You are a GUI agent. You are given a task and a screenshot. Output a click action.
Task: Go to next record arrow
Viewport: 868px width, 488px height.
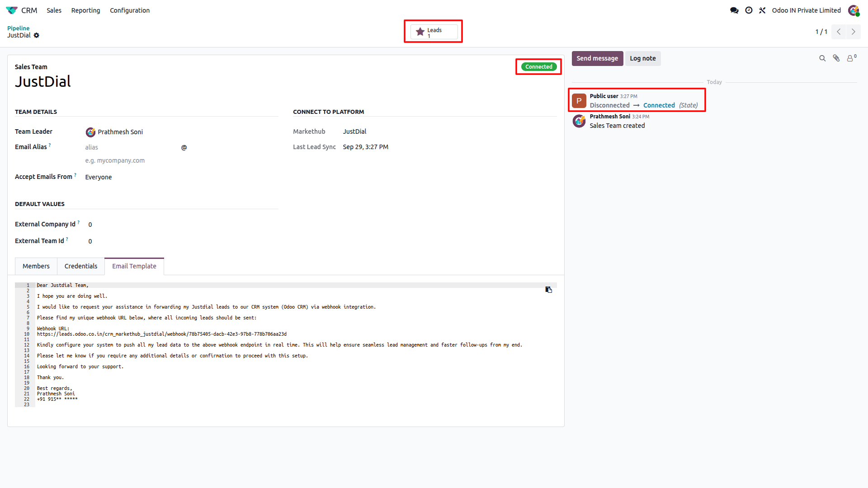(853, 32)
